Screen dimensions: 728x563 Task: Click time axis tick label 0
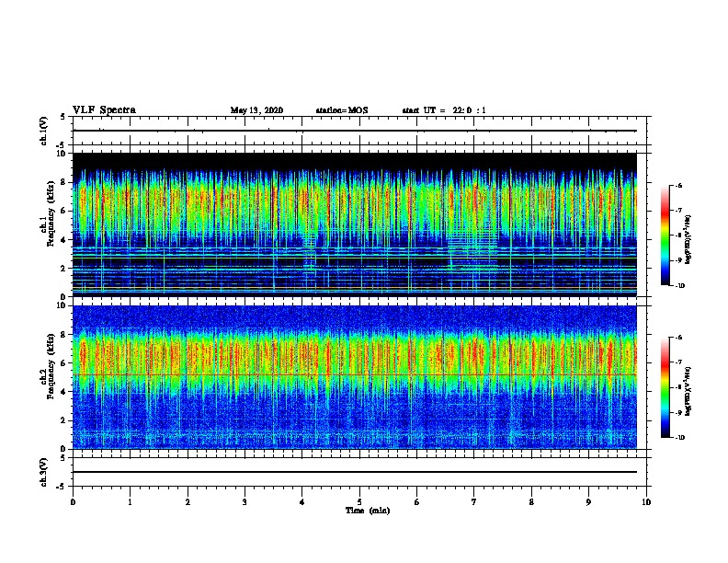click(73, 501)
